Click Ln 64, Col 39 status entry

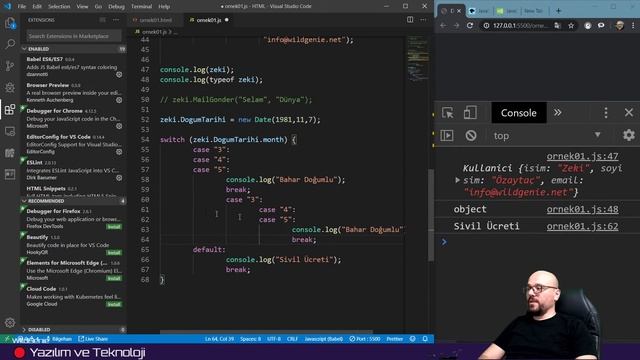tap(220, 339)
